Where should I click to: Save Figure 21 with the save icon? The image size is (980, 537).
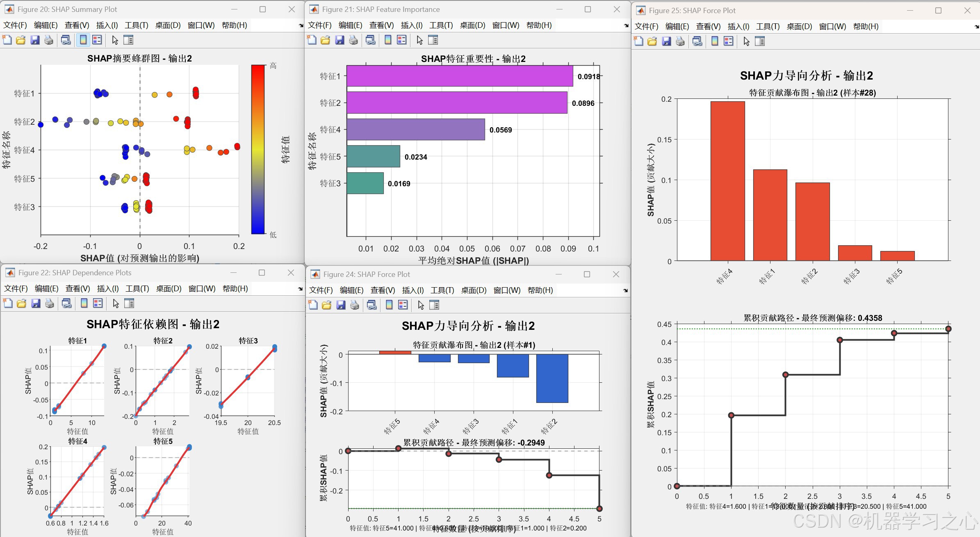[340, 40]
